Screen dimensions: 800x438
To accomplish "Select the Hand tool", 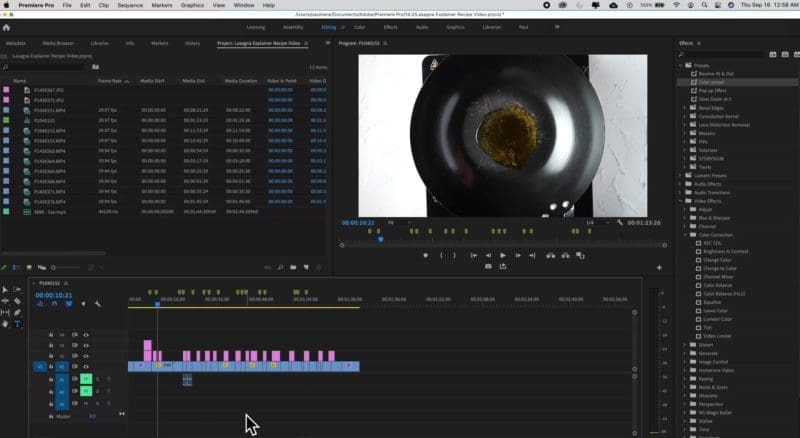I will 5,324.
